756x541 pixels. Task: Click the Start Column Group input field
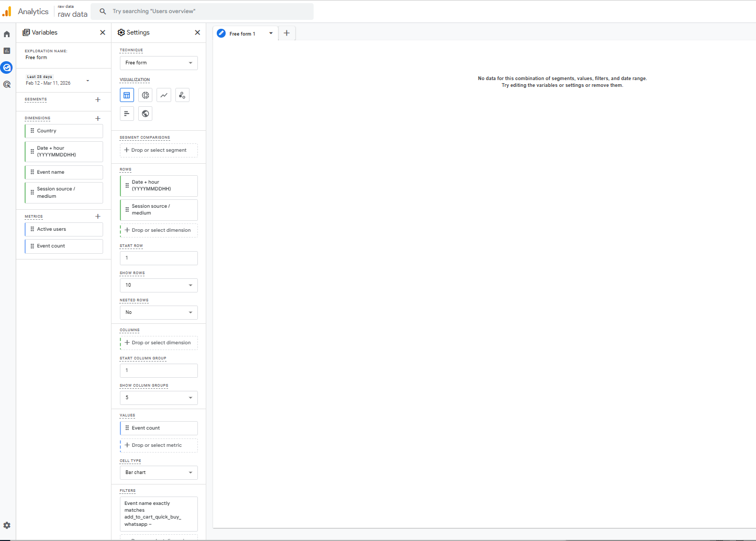coord(159,370)
